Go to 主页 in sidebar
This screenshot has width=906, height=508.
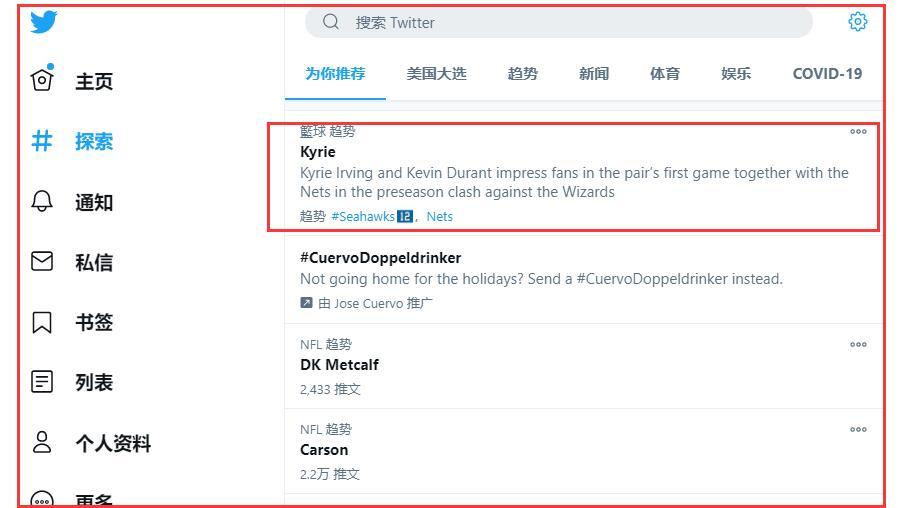94,81
